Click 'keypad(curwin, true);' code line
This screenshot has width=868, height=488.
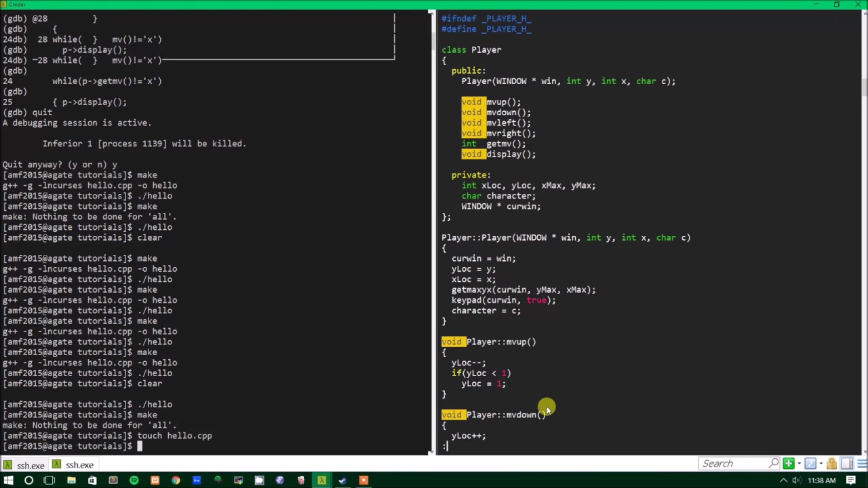[503, 300]
